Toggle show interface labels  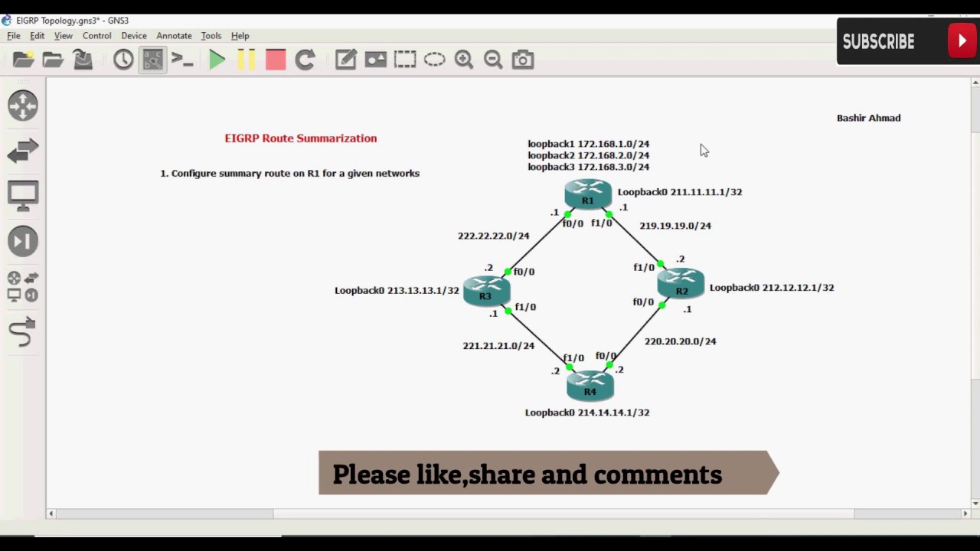click(153, 60)
